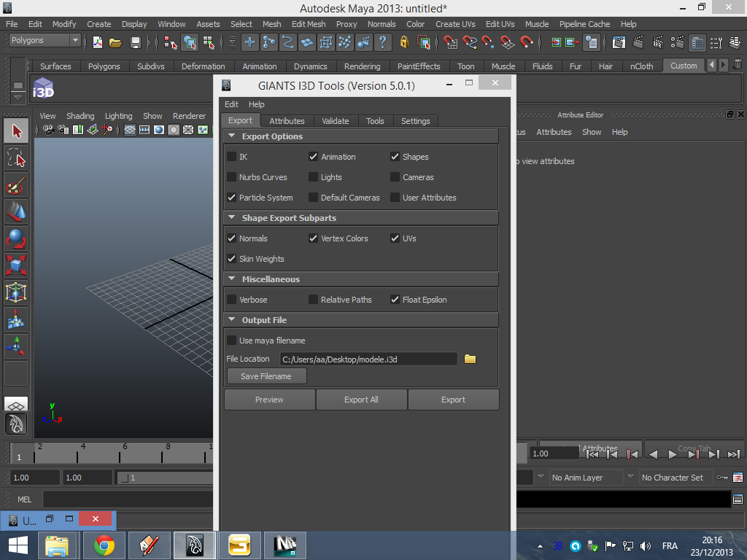Disable the Skin Weights checkbox
Image resolution: width=747 pixels, height=560 pixels.
point(231,259)
